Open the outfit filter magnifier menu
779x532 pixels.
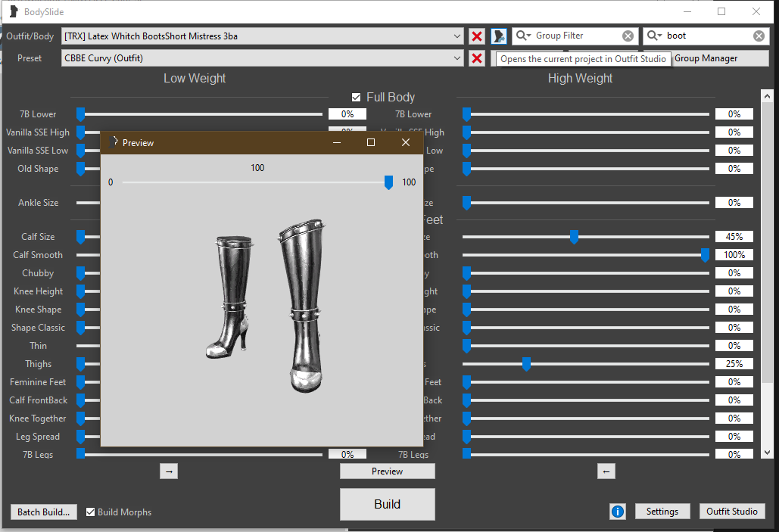tap(654, 36)
